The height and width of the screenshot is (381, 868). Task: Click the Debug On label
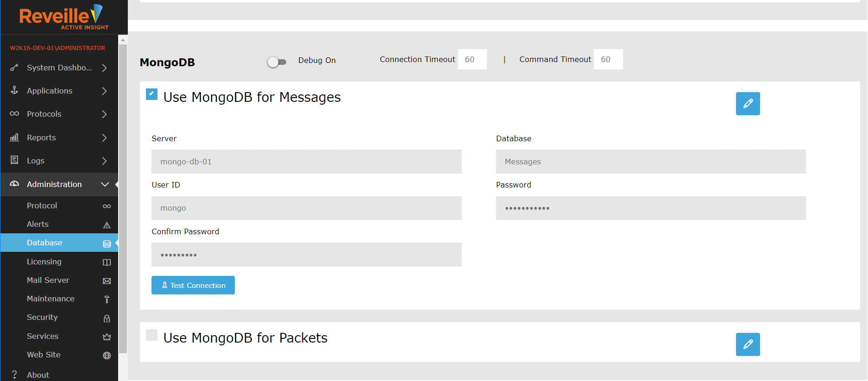pos(317,60)
